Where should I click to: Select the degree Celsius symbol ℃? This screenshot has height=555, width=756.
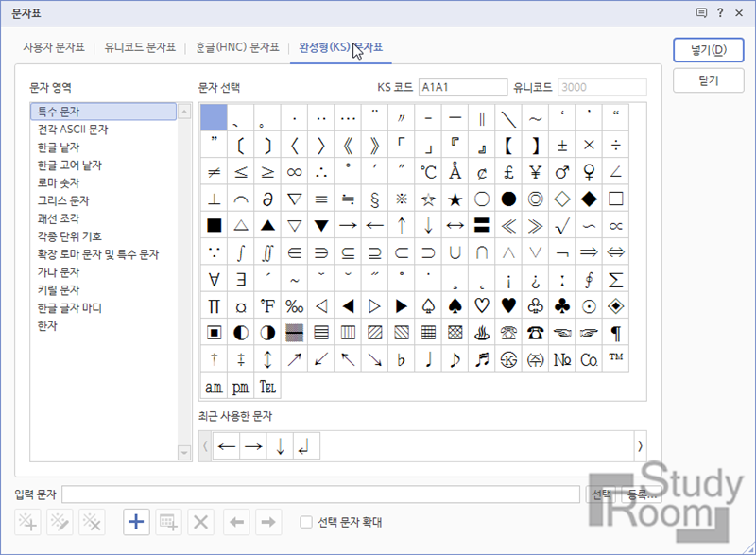[x=428, y=172]
